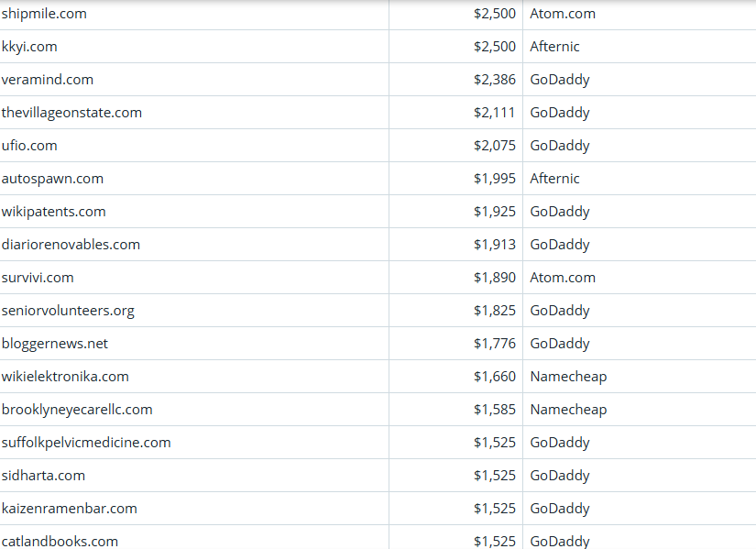Open suffolkpelvicmedicine.com domain
This screenshot has height=549, width=756.
[x=86, y=443]
